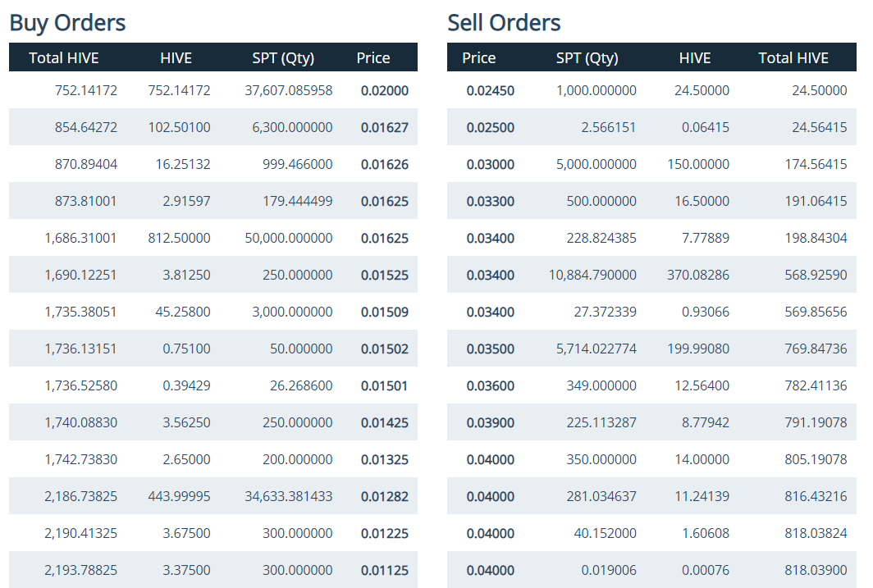Select the 10,884.790000 SPT sell order
This screenshot has width=873, height=588.
tap(651, 275)
